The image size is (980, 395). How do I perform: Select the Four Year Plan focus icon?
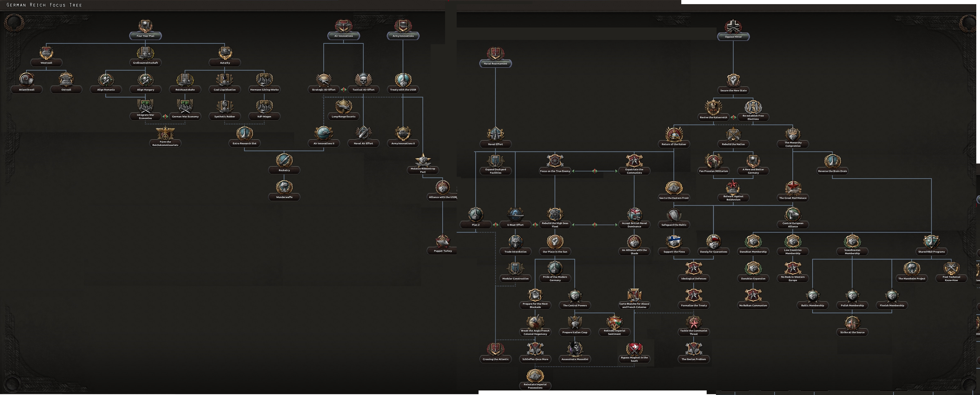145,26
